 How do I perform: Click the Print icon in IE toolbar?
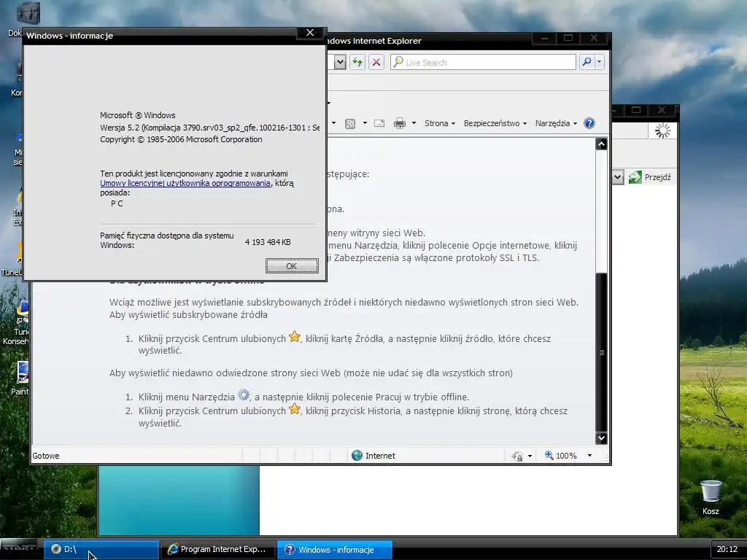click(x=400, y=123)
